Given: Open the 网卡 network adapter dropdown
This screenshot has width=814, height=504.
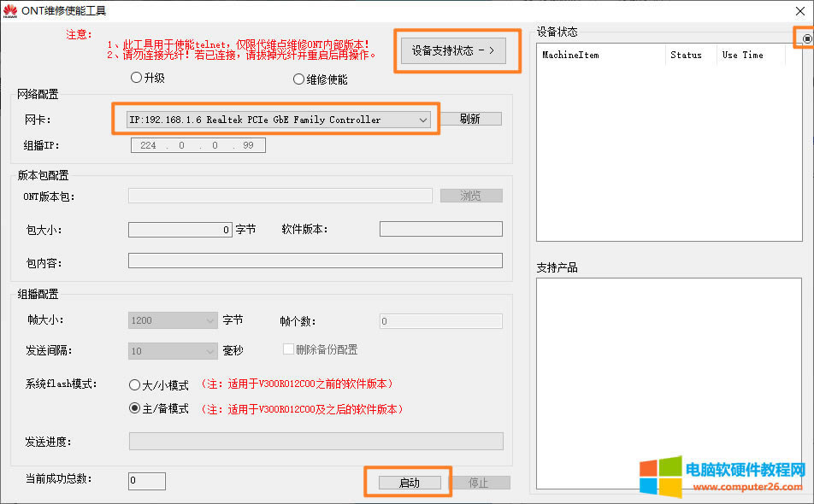Looking at the screenshot, I should [278, 120].
